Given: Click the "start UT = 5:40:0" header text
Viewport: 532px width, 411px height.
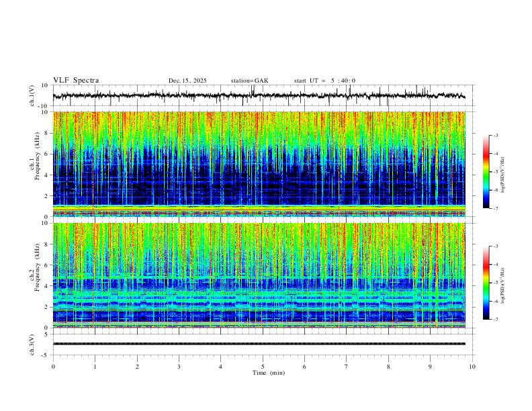Looking at the screenshot, I should 324,81.
